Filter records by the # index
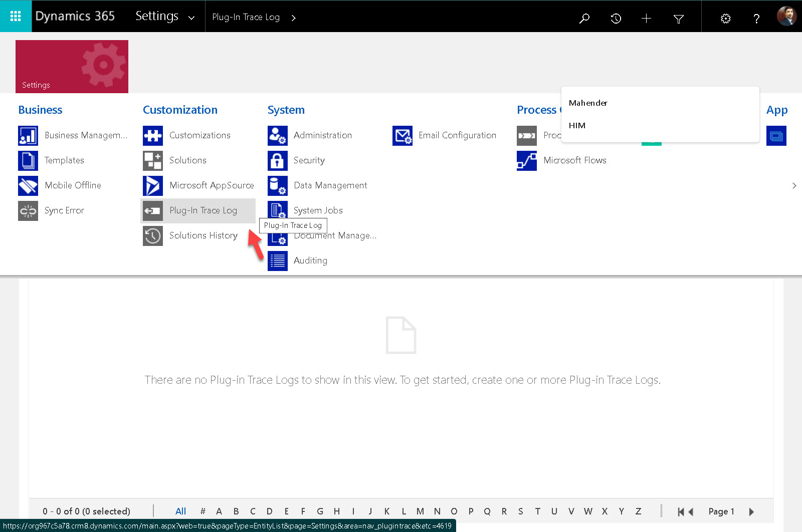The image size is (802, 532). (203, 511)
